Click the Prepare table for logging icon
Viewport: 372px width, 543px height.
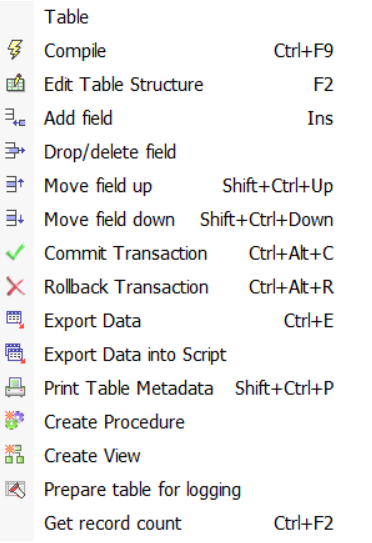click(x=15, y=488)
